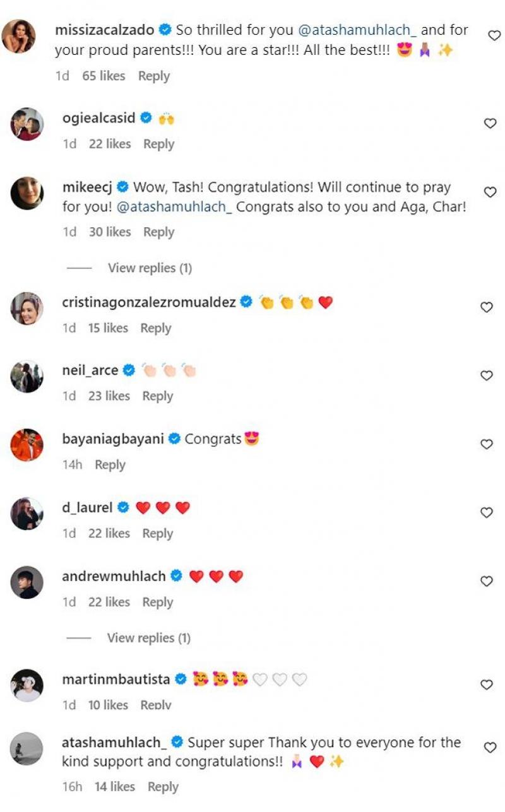Expand View replies under andrewmuhlach's comment
Viewport: 505px width, 812px height.
(148, 638)
